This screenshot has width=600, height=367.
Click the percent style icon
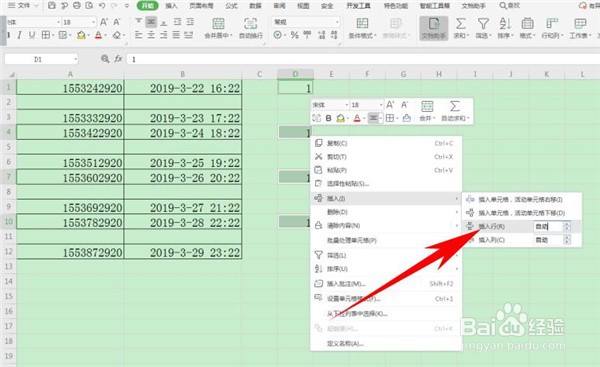(x=294, y=35)
